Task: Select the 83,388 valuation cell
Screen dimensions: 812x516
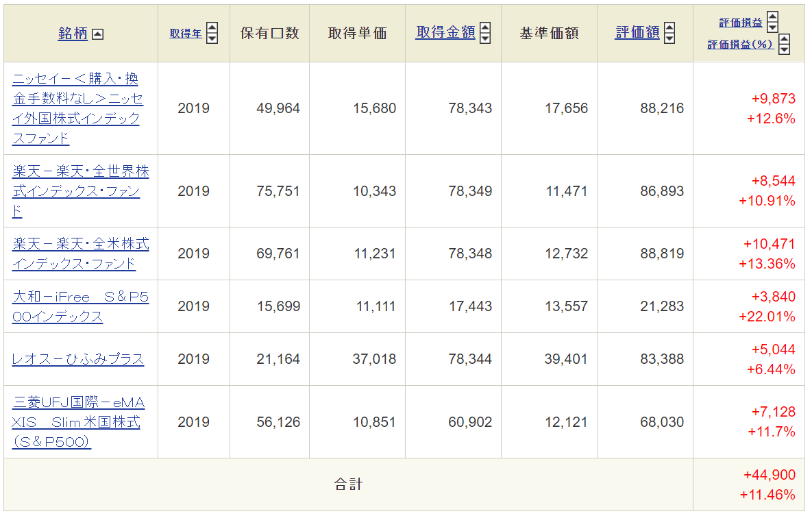Action: point(662,359)
